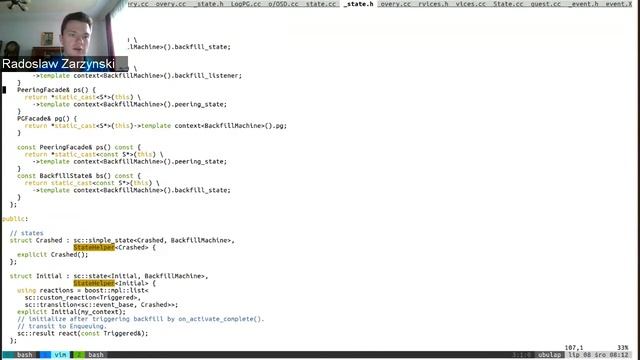This screenshot has height=360, width=640.
Task: Open the _event.h tab
Action: (x=583, y=4)
